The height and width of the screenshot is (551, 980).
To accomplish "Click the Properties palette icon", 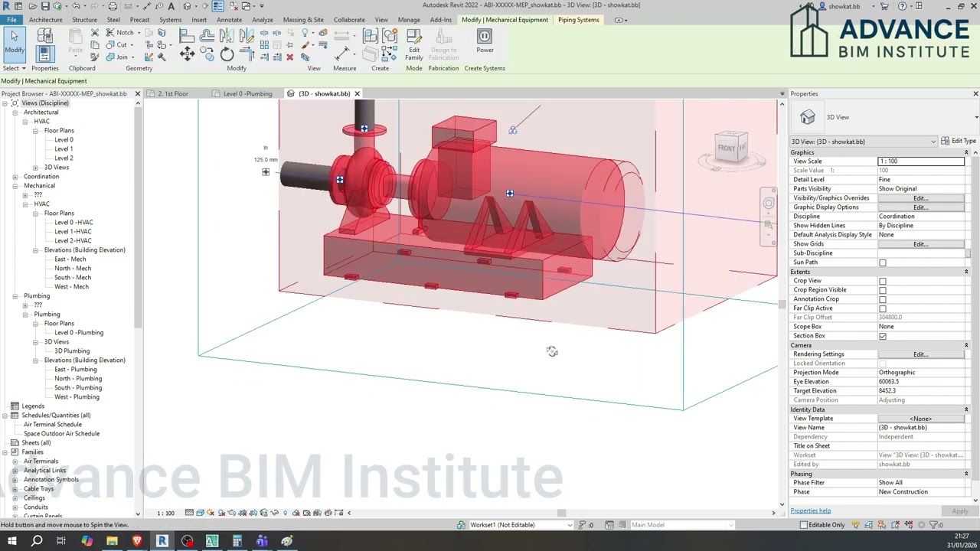I will [x=44, y=54].
